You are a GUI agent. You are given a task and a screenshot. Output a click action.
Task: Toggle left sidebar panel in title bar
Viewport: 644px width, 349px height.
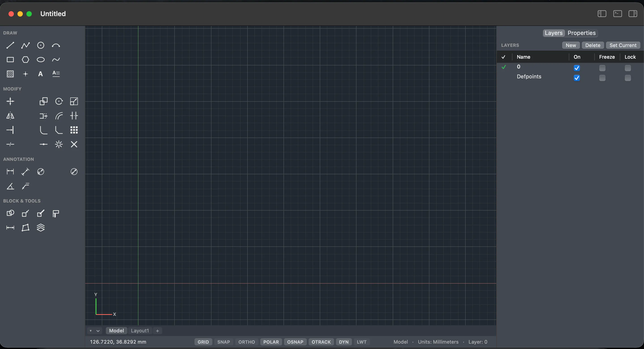click(x=602, y=13)
